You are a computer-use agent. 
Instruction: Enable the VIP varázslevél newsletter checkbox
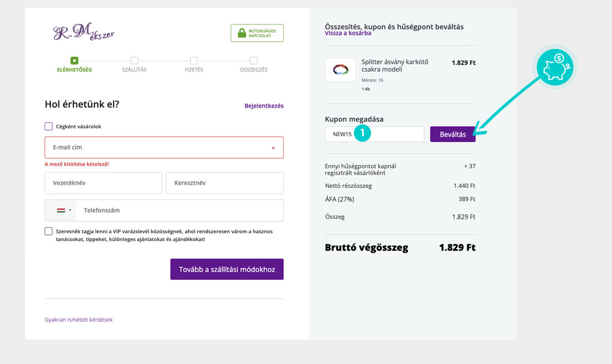(49, 231)
